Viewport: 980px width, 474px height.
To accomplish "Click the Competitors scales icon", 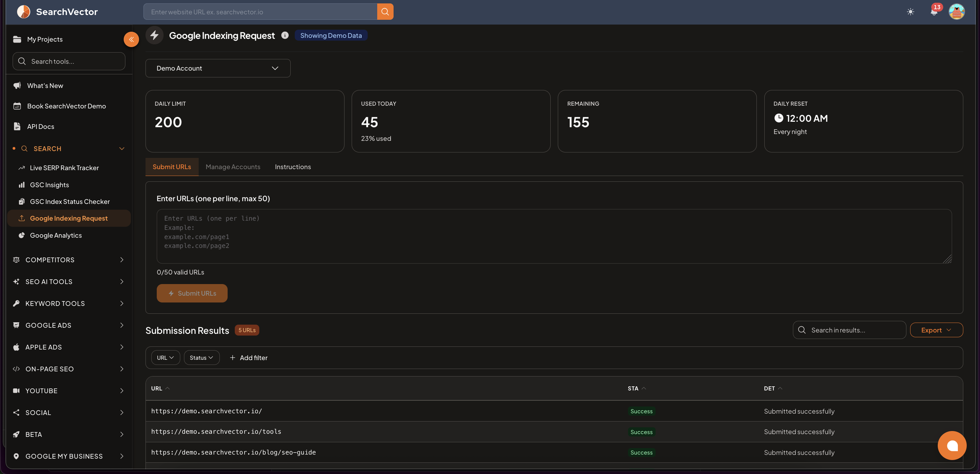I will click(x=16, y=260).
